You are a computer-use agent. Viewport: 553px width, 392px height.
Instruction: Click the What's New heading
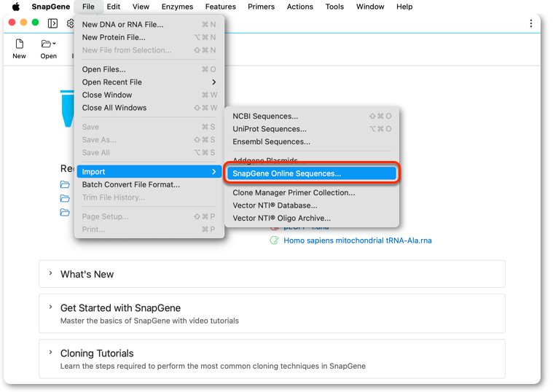(87, 274)
